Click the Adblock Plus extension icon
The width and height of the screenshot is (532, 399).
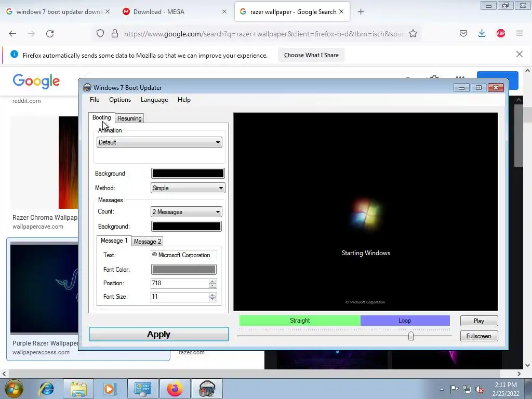click(500, 33)
